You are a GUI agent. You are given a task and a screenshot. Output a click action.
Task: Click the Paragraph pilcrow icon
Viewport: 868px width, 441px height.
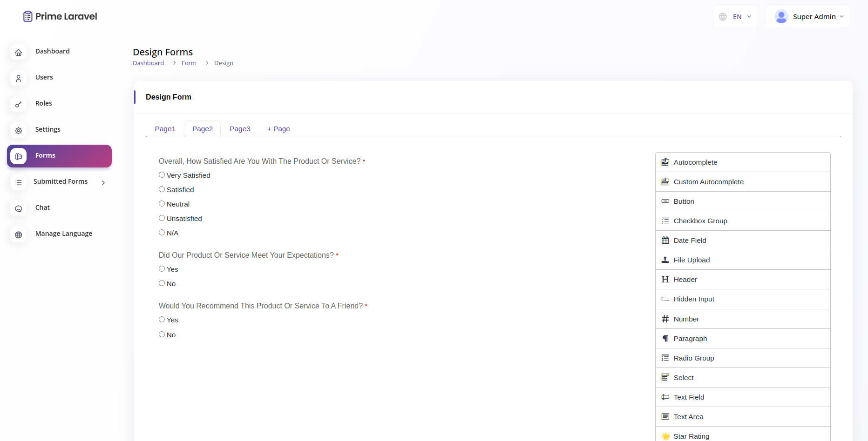[x=665, y=338]
